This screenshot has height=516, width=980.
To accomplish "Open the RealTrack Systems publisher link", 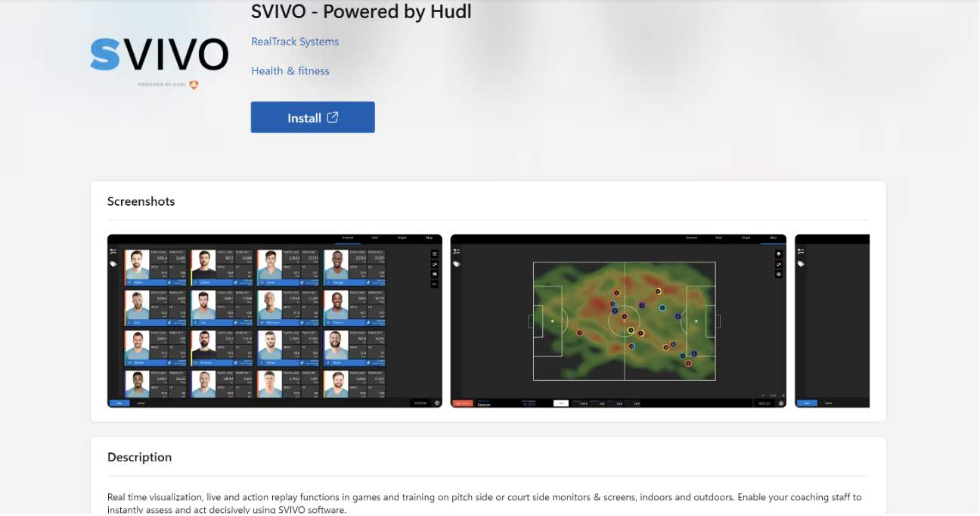I will (x=295, y=42).
